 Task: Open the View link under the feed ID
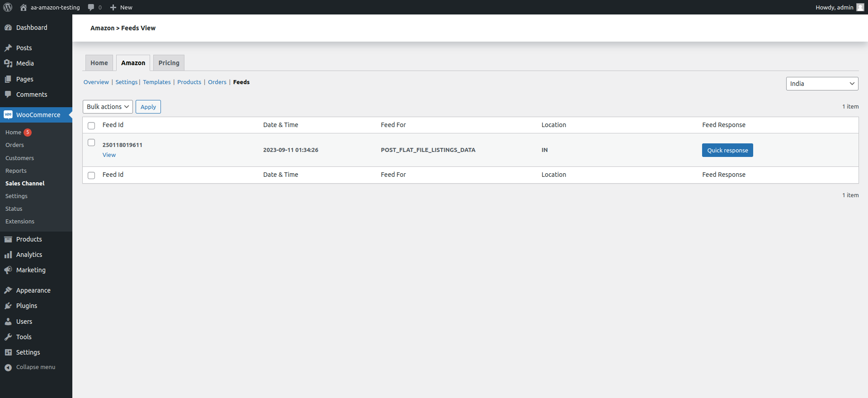click(x=109, y=155)
